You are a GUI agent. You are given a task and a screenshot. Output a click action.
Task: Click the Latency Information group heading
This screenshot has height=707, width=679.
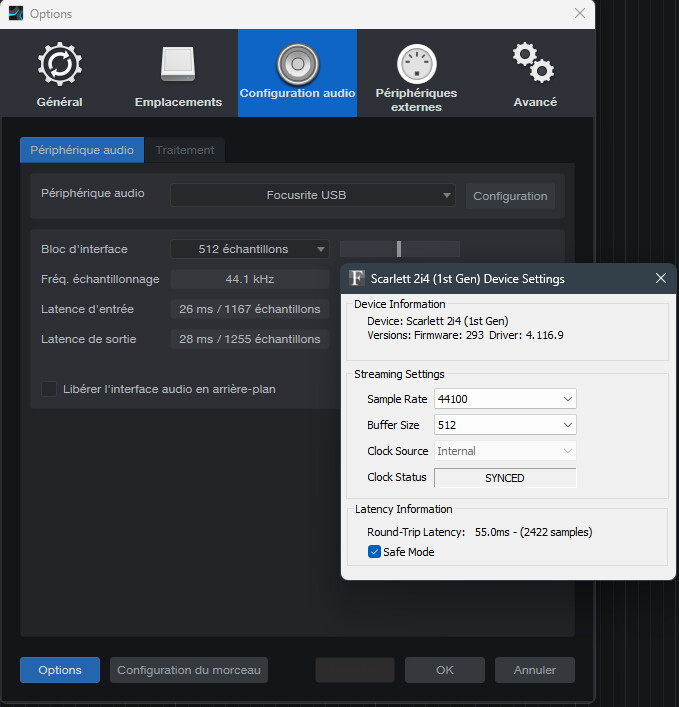click(x=404, y=509)
